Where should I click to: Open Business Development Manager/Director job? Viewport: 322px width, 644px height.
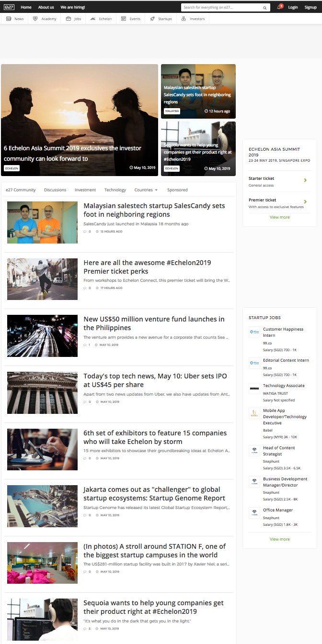(285, 482)
